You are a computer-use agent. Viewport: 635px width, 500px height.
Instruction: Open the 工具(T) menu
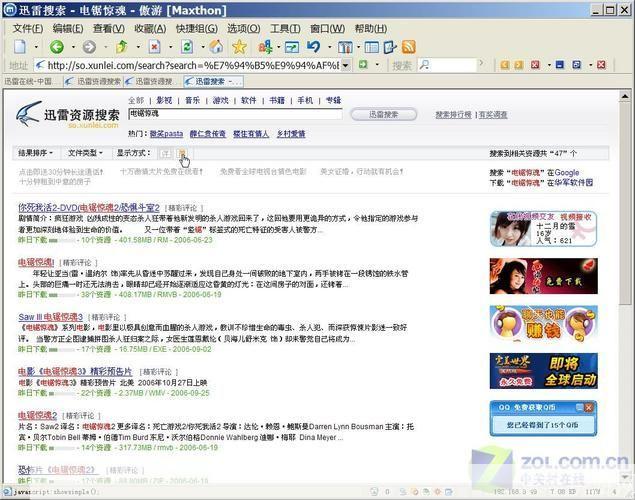pos(285,29)
